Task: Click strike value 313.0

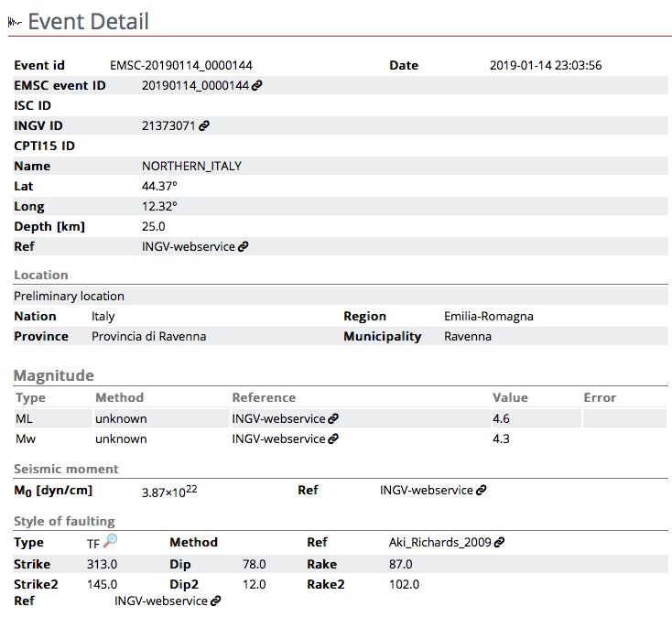Action: tap(102, 564)
